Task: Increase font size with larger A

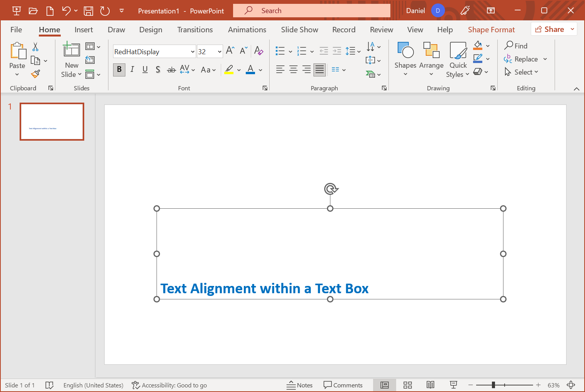Action: point(230,51)
